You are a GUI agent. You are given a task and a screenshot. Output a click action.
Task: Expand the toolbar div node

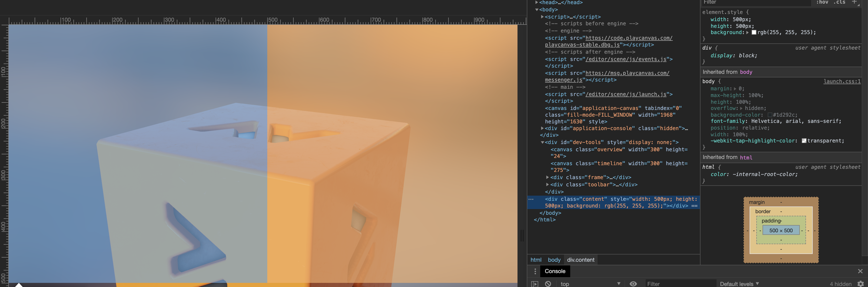point(547,184)
